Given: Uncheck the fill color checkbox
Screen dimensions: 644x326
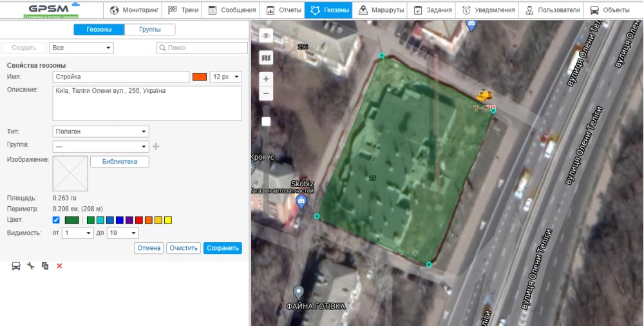Looking at the screenshot, I should 56,220.
